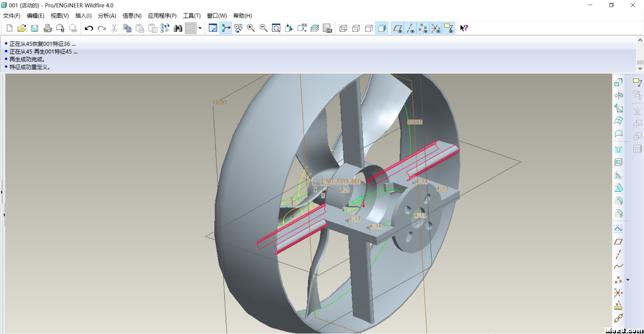
Task: Toggle coordinate systems visibility
Action: pyautogui.click(x=436, y=28)
